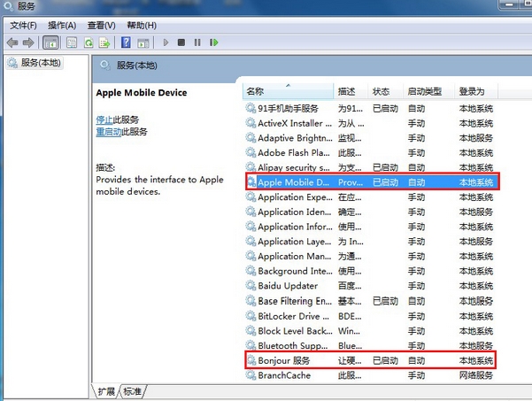Click the Forward arrow in toolbar
The width and height of the screenshot is (532, 401).
coord(27,42)
